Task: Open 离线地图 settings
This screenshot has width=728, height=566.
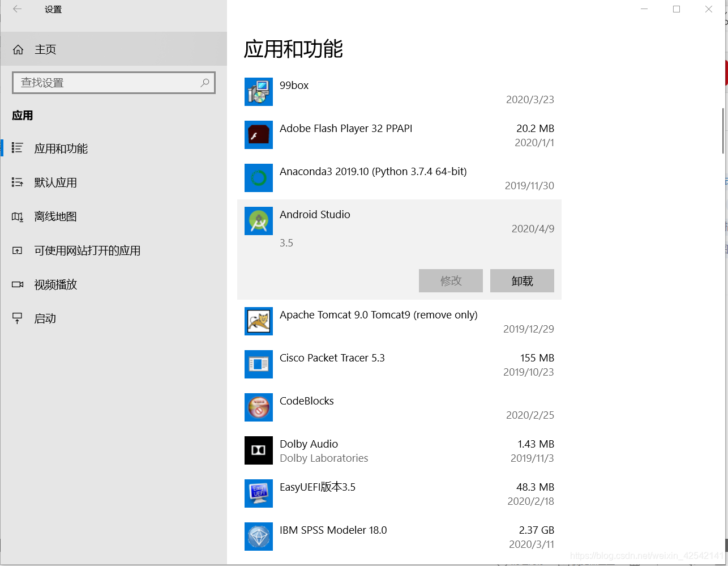Action: 113,216
